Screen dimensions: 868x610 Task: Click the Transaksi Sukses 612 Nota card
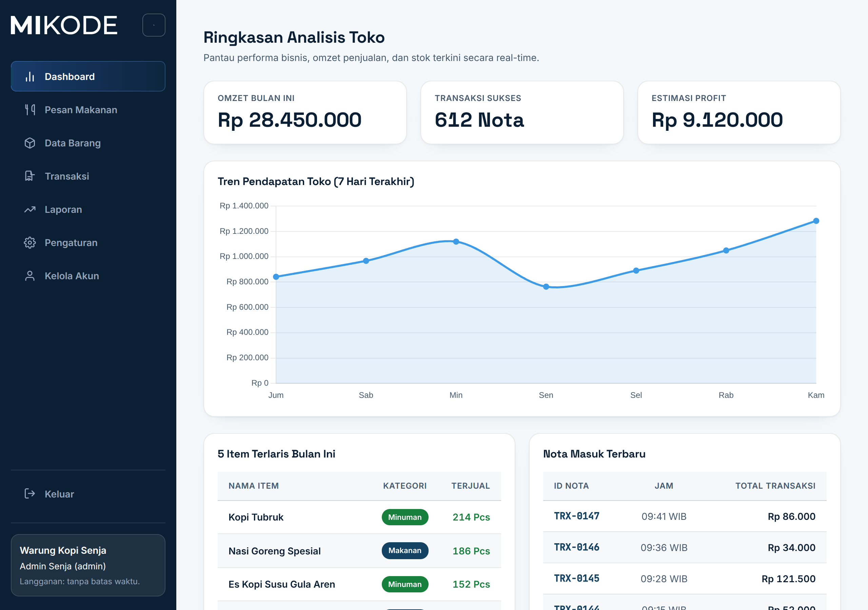click(522, 113)
